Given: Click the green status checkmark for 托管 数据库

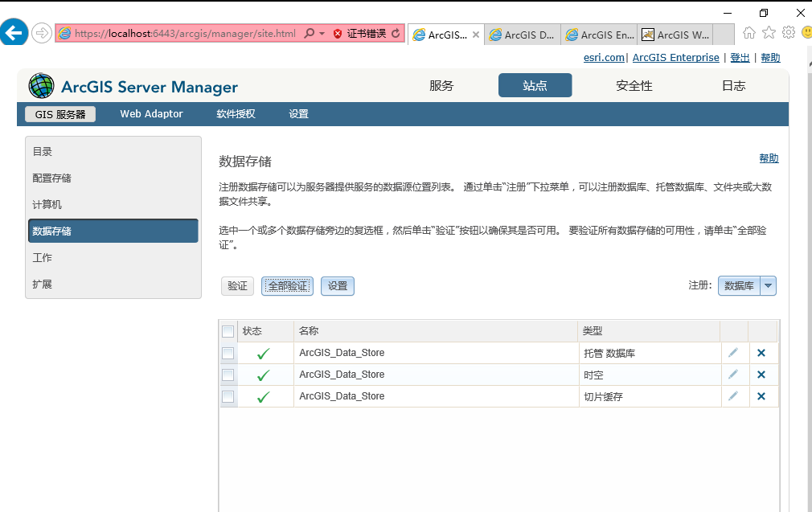Looking at the screenshot, I should click(264, 354).
